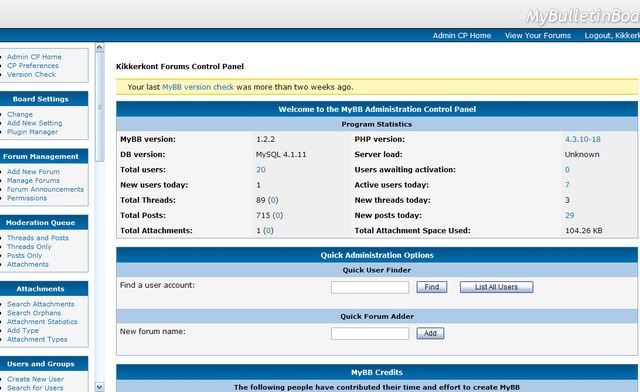Screen dimensions: 640x392
Task: Open Add Type under Attachments
Action: click(23, 330)
